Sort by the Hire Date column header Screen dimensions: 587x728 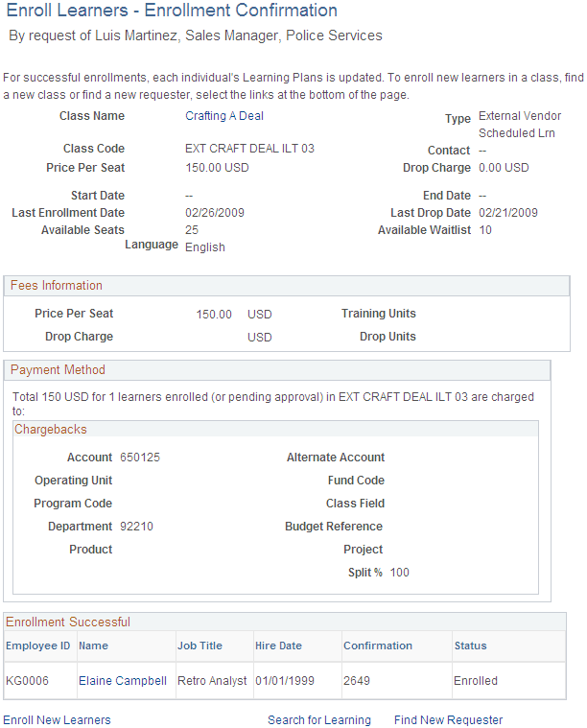[279, 646]
